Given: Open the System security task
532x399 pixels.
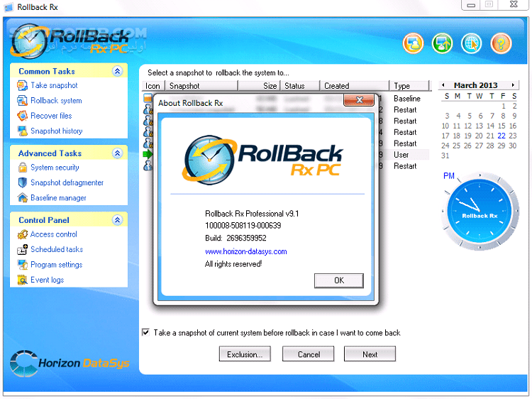Looking at the screenshot, I should [x=55, y=168].
